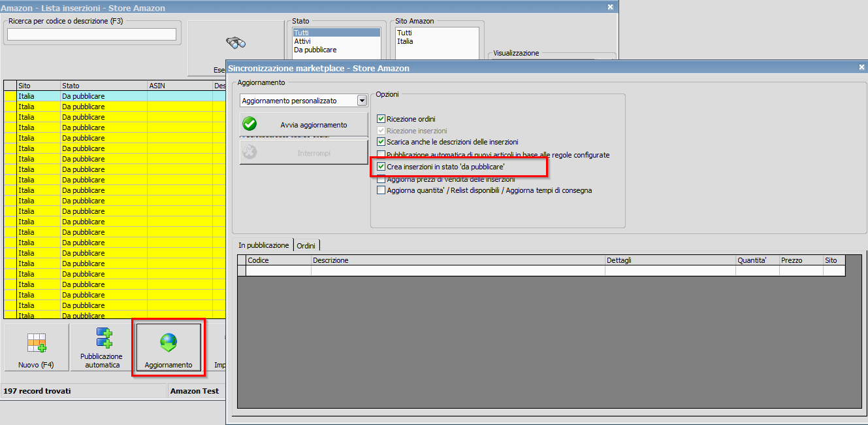Start sync with Avvia aggiornamento
Screen dimensions: 868x425
point(304,125)
